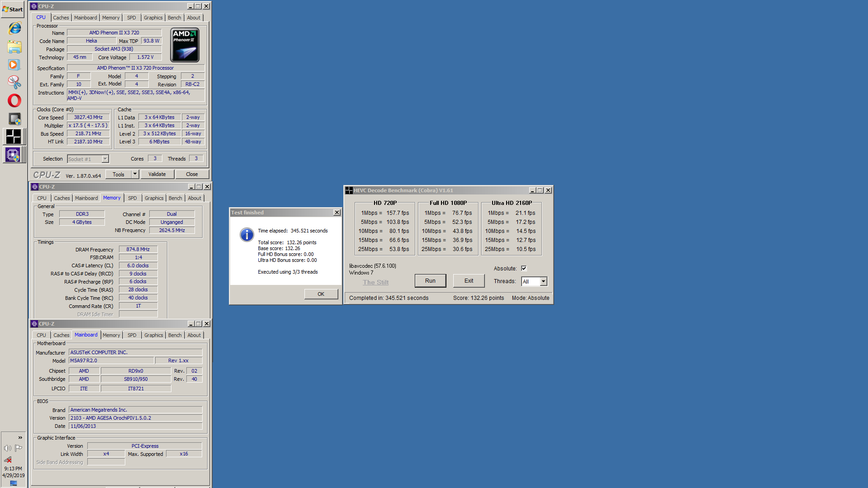Image resolution: width=868 pixels, height=488 pixels.
Task: Open the Threads dropdown set to All
Action: (543, 281)
